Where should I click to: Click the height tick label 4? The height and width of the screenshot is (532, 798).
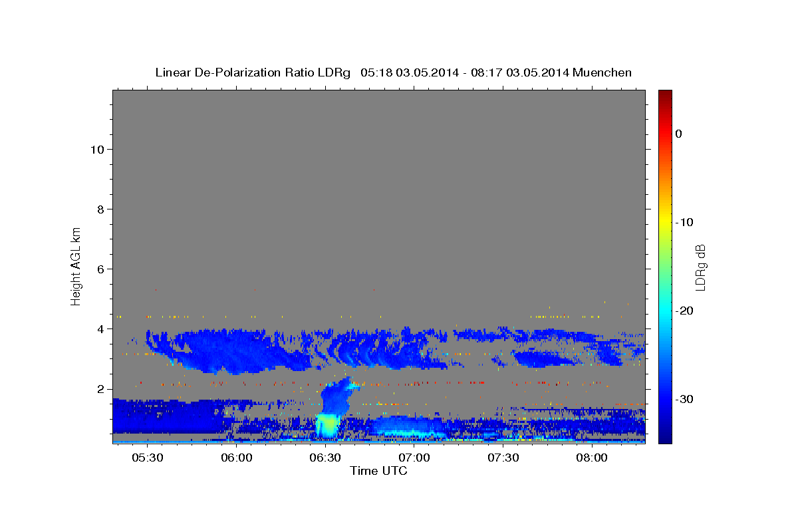(100, 329)
